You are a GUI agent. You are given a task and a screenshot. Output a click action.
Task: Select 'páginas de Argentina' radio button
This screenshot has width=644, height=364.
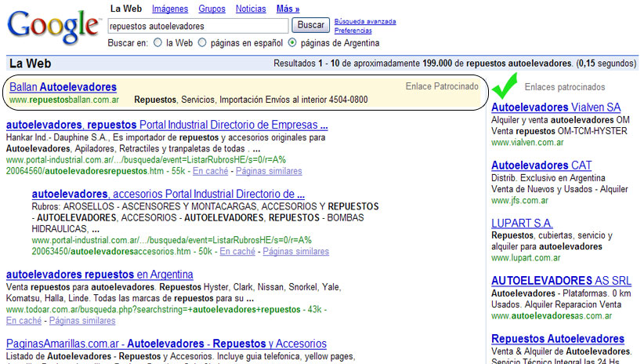click(x=292, y=43)
